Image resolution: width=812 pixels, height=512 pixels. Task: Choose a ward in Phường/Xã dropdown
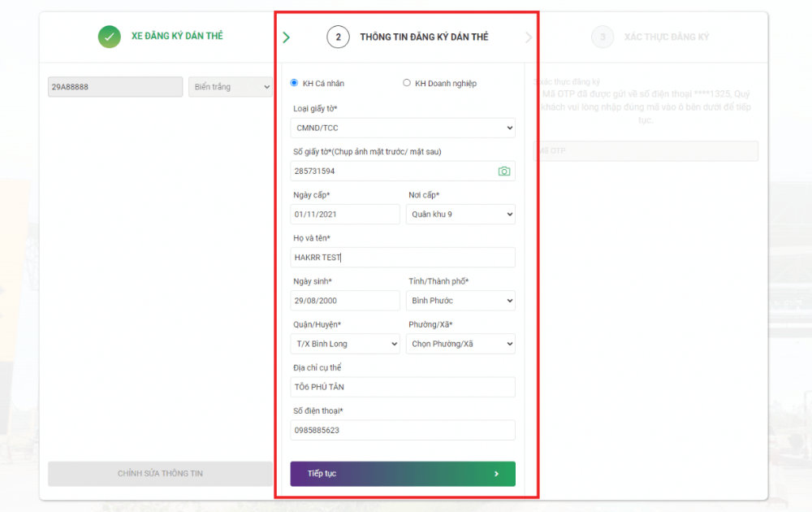(x=460, y=344)
